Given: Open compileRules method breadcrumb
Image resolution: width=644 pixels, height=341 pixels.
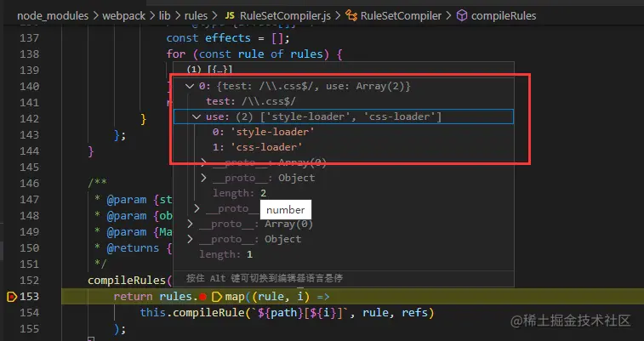Looking at the screenshot, I should 504,15.
